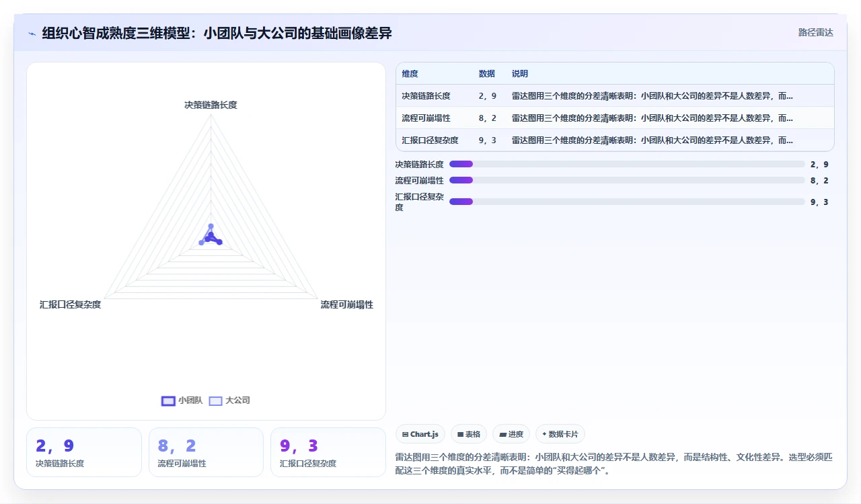The height and width of the screenshot is (504, 861).
Task: Select the 数据卡片 tag chip
Action: pos(560,434)
